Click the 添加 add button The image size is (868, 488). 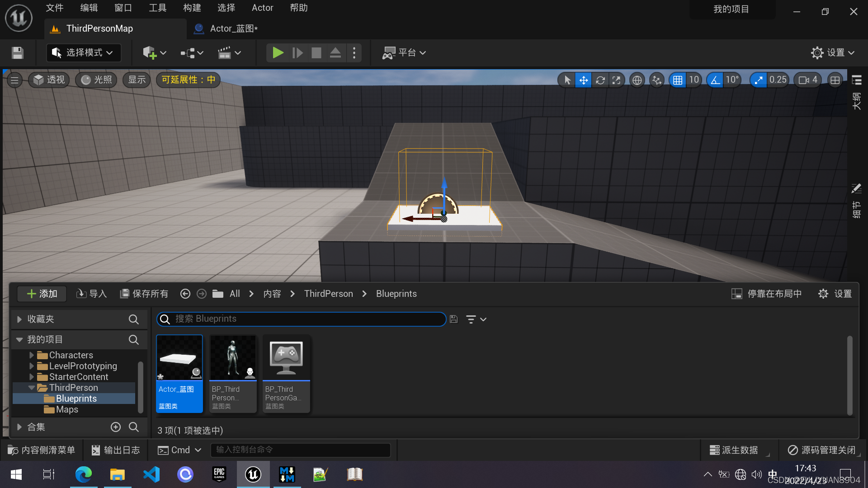coord(42,294)
